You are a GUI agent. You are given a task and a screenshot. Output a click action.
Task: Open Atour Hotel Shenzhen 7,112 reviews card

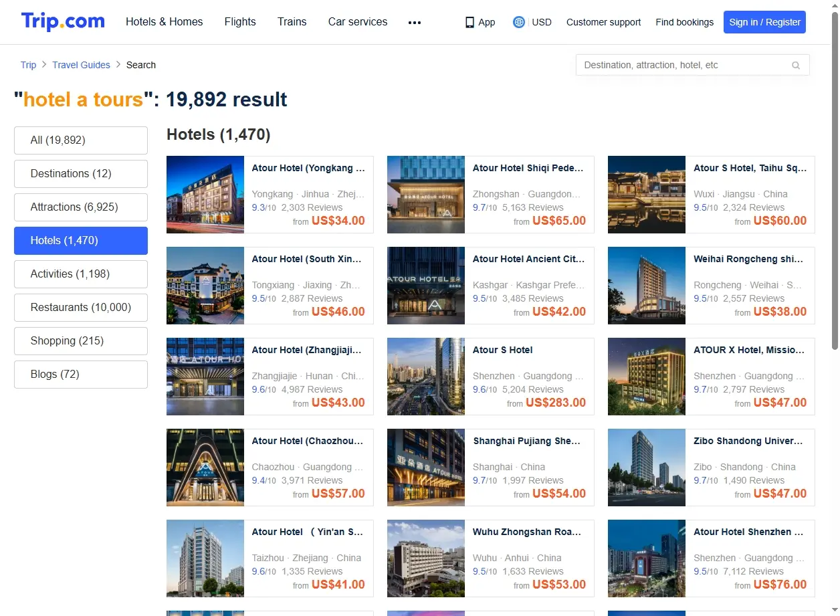pos(712,558)
